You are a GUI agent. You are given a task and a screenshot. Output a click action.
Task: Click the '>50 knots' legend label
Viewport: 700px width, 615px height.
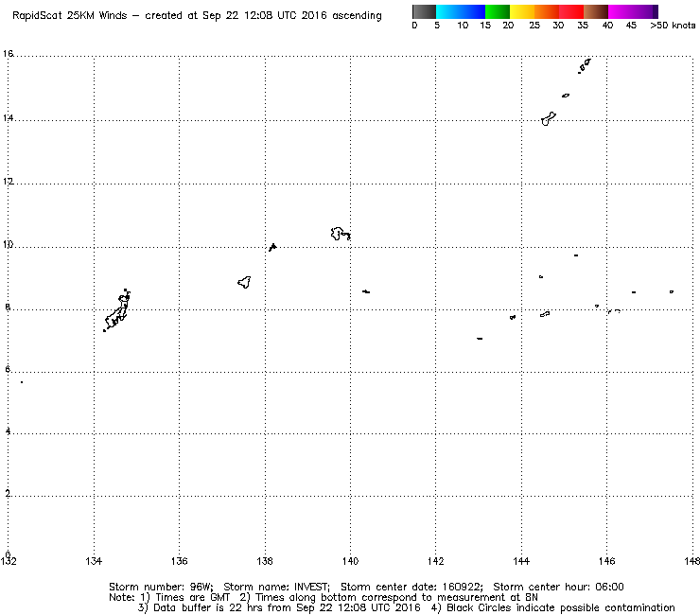click(673, 26)
